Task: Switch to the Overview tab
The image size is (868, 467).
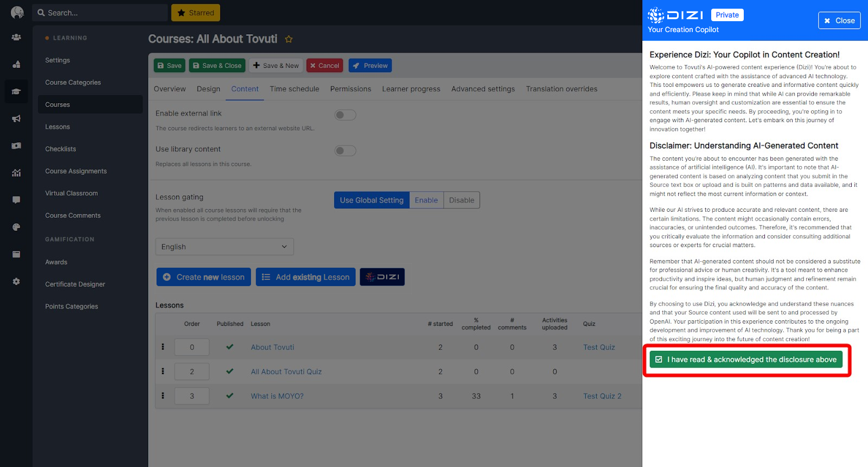Action: tap(170, 89)
